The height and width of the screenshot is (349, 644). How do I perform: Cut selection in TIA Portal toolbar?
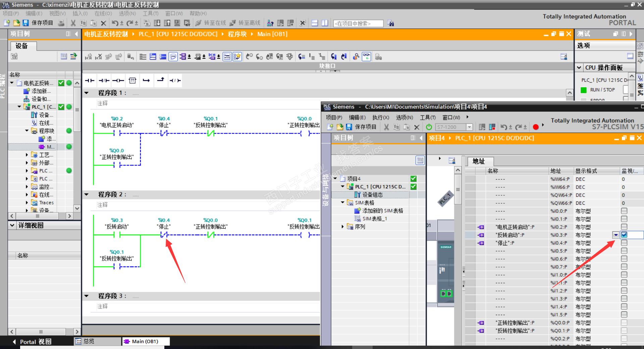click(73, 23)
